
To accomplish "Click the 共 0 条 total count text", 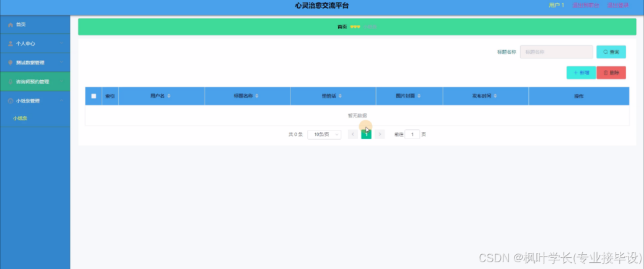I will click(x=295, y=135).
